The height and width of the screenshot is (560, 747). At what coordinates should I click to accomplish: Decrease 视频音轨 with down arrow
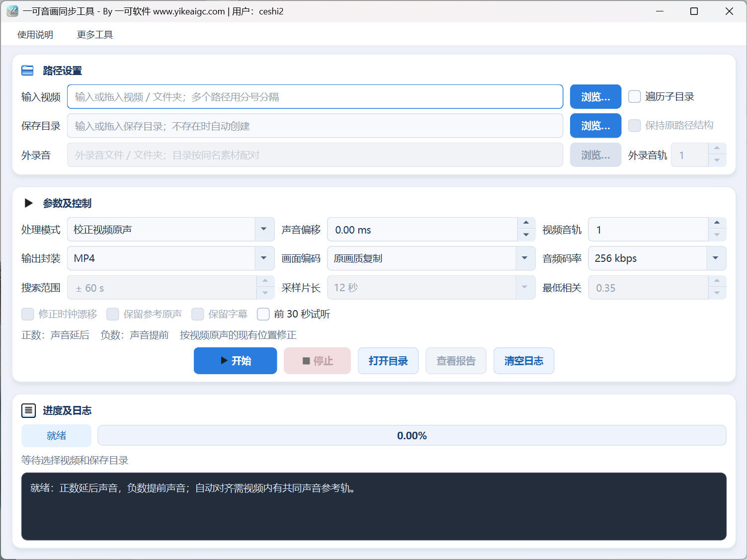(717, 236)
